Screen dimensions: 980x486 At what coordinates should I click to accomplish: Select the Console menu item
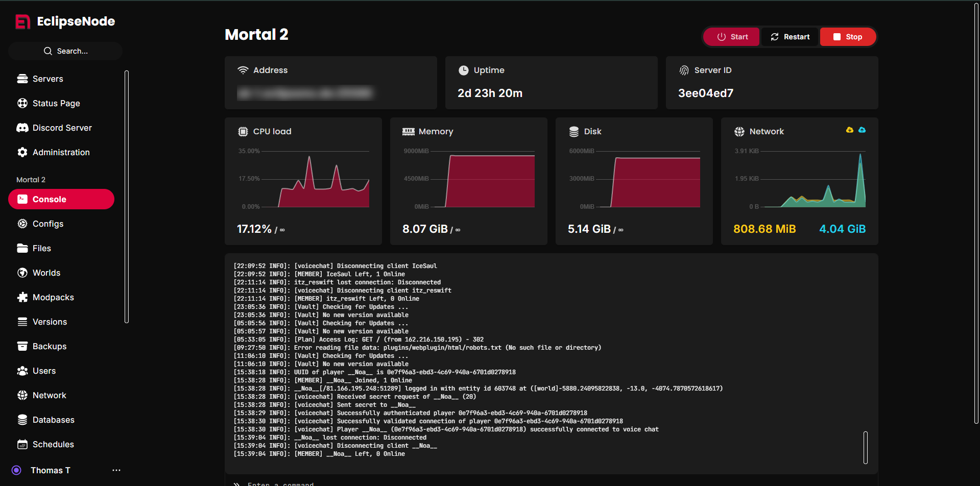coord(61,199)
